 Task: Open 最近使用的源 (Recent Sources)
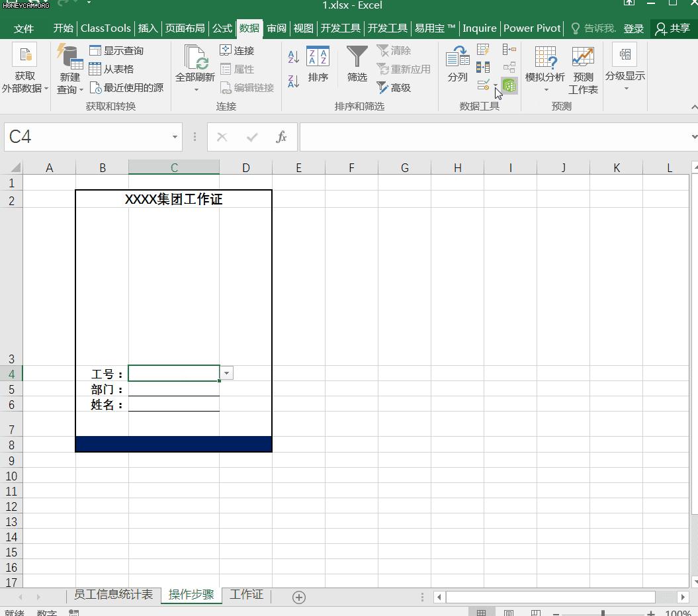pos(126,88)
